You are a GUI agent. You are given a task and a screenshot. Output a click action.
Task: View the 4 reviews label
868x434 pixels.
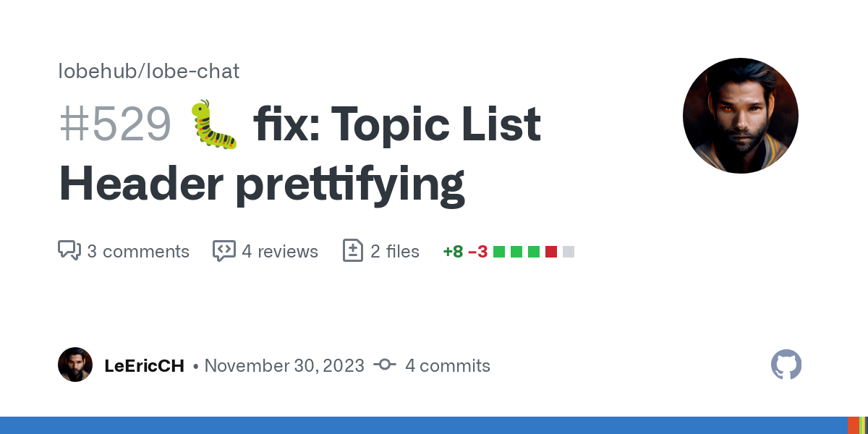[280, 251]
